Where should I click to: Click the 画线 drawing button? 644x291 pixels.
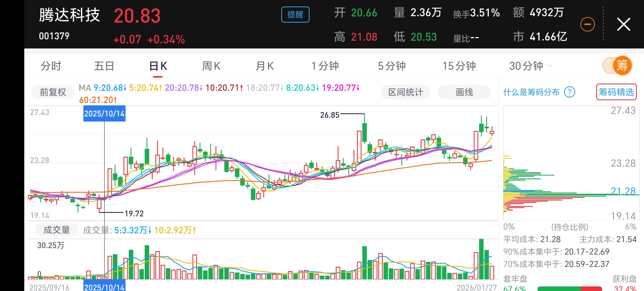pyautogui.click(x=464, y=92)
